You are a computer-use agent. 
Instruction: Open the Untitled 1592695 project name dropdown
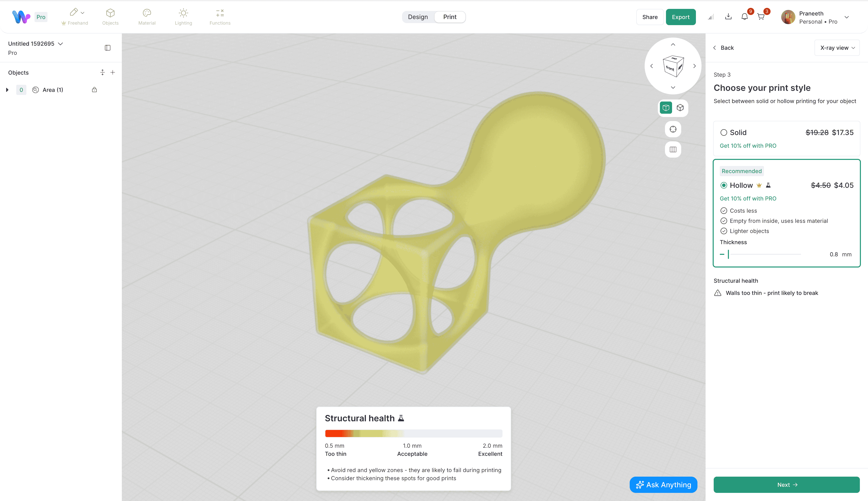click(61, 44)
